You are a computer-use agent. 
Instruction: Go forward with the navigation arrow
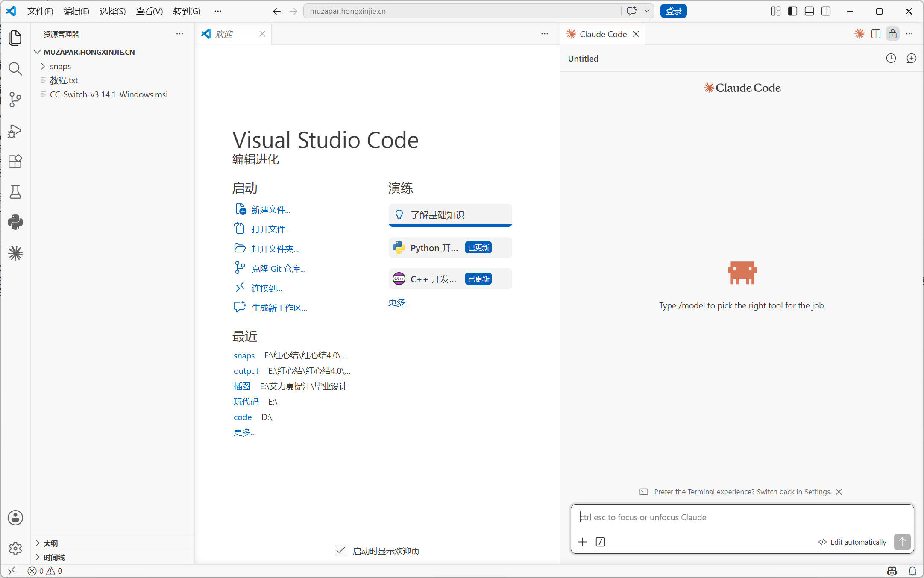293,11
